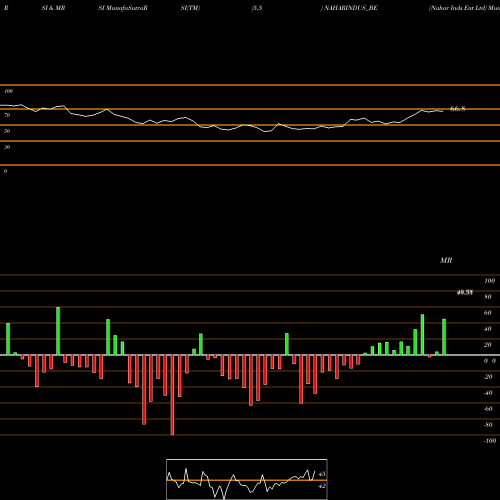Click the -40 label on MR axis
This screenshot has height=500, width=500.
(488, 393)
